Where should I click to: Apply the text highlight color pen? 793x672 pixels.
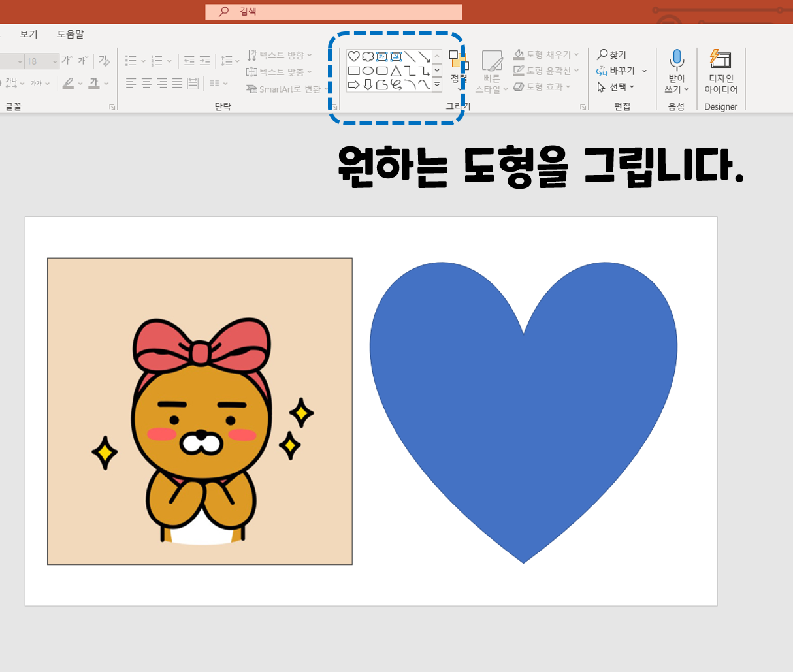tap(68, 83)
